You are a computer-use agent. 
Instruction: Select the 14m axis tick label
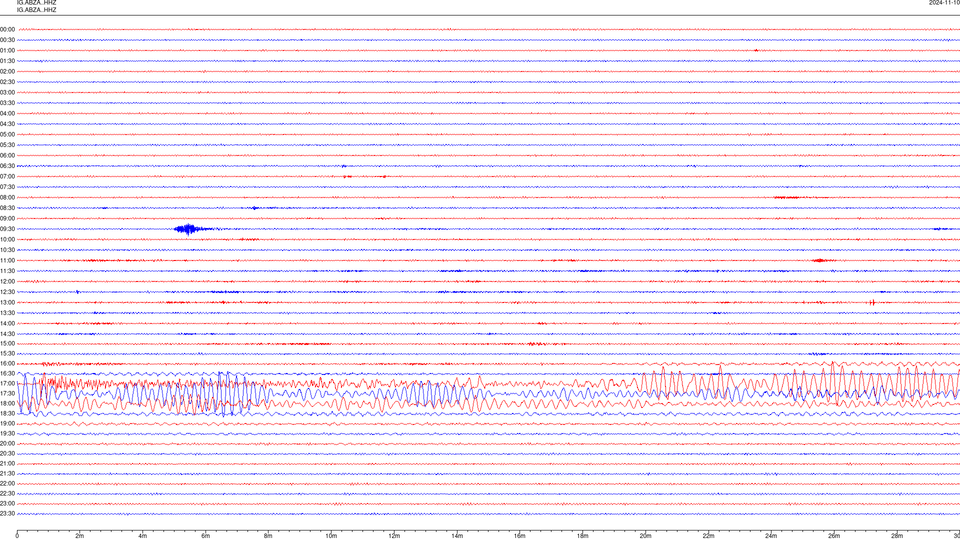[x=457, y=536]
